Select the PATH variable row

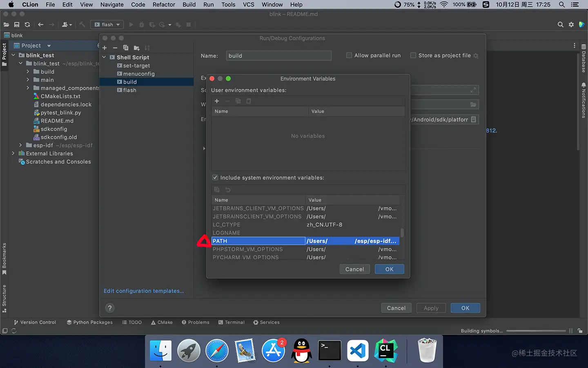coord(305,241)
